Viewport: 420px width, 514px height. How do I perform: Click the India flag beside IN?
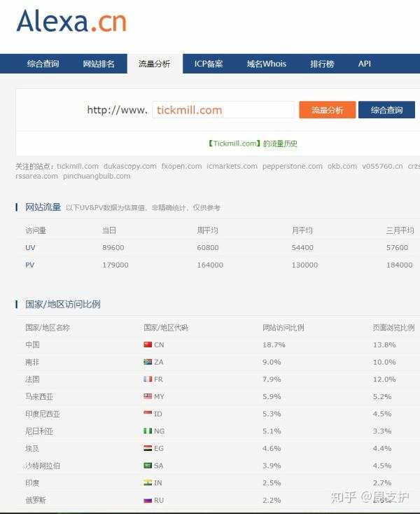pyautogui.click(x=148, y=482)
